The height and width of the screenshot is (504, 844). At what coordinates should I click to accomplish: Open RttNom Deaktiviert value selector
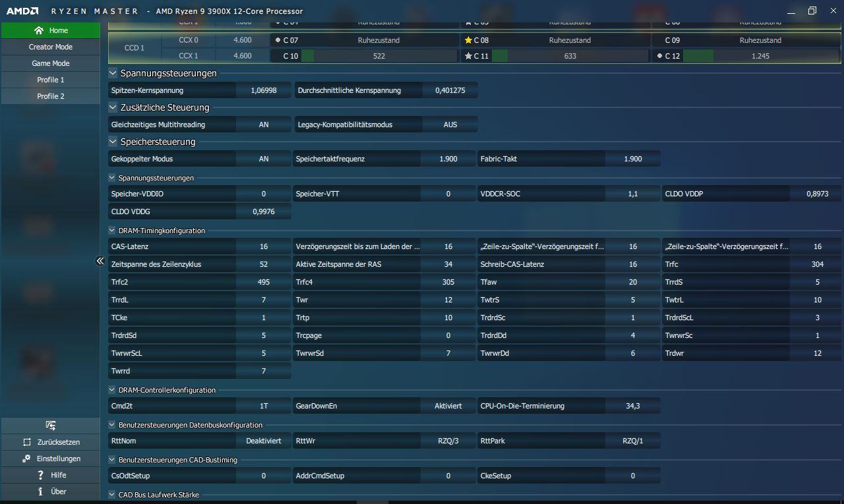click(x=264, y=441)
